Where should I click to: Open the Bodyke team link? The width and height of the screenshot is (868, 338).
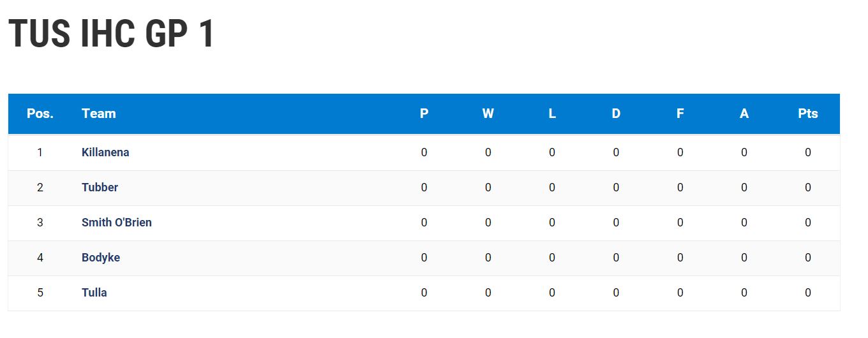101,258
